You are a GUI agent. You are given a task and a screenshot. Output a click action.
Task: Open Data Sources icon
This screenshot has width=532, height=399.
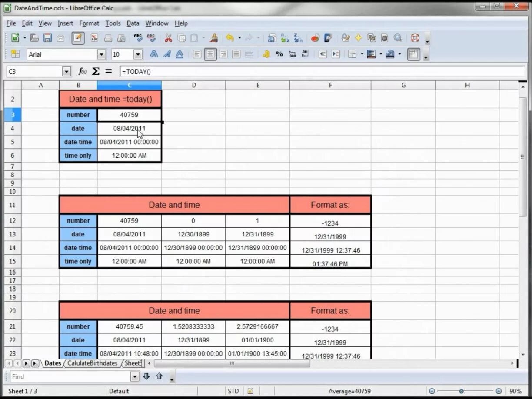coord(385,38)
